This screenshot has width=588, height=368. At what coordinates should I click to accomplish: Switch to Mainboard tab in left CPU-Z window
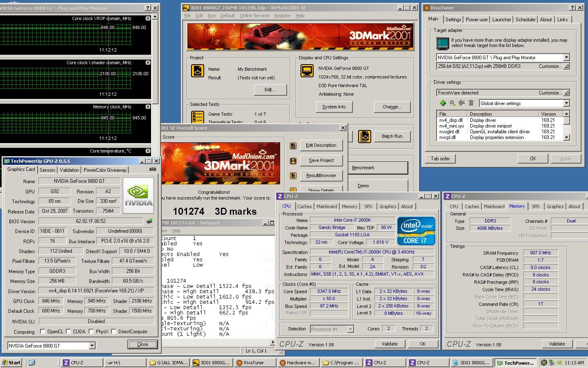pos(327,206)
